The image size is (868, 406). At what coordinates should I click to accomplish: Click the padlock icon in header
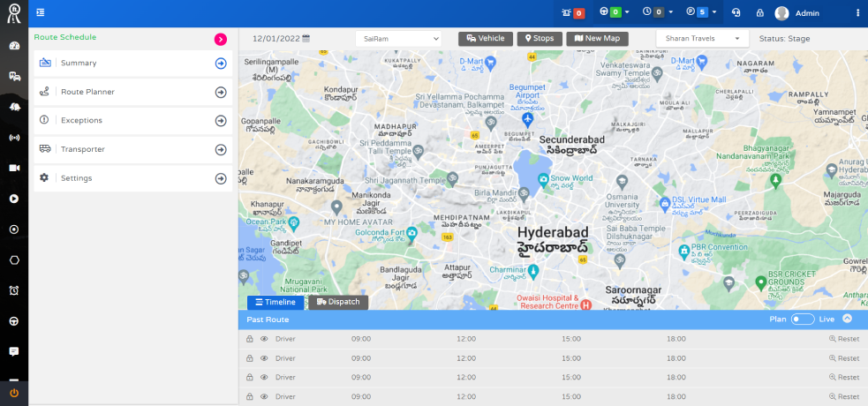tap(760, 12)
